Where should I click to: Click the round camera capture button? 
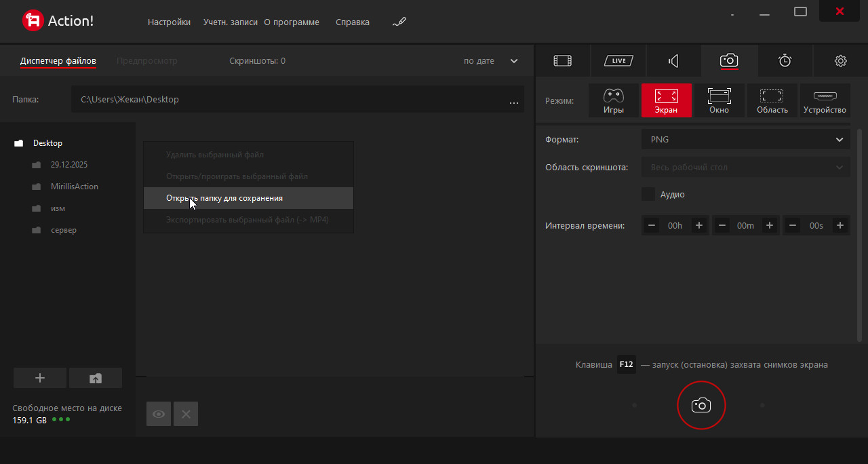click(701, 406)
